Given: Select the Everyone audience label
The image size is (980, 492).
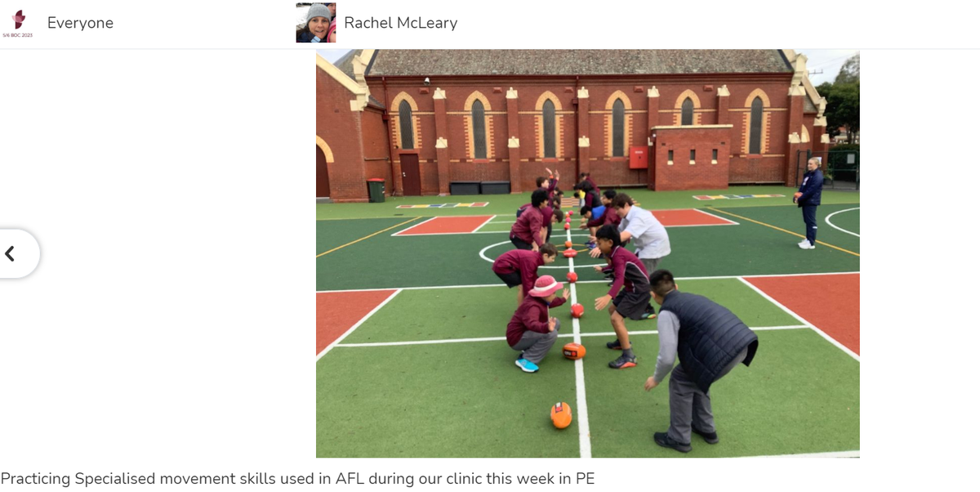Looking at the screenshot, I should (80, 23).
